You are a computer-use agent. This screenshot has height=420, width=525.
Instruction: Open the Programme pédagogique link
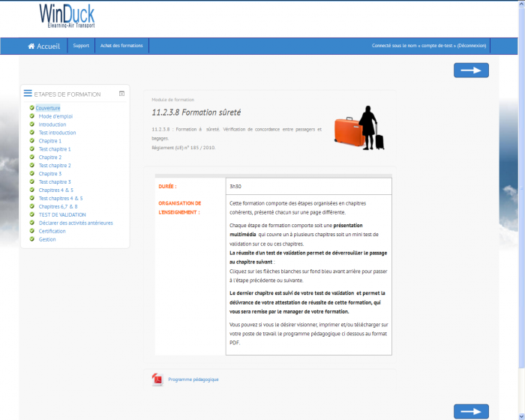tap(193, 379)
